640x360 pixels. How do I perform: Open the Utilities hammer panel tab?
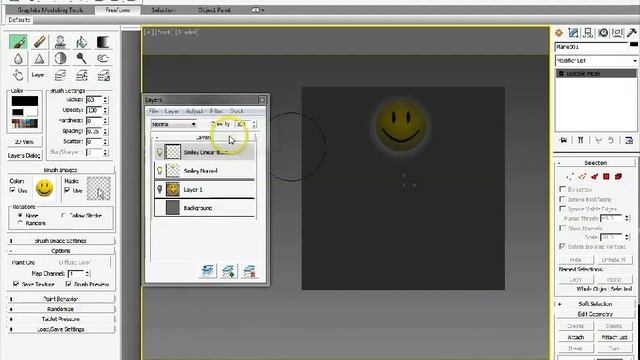tap(632, 33)
